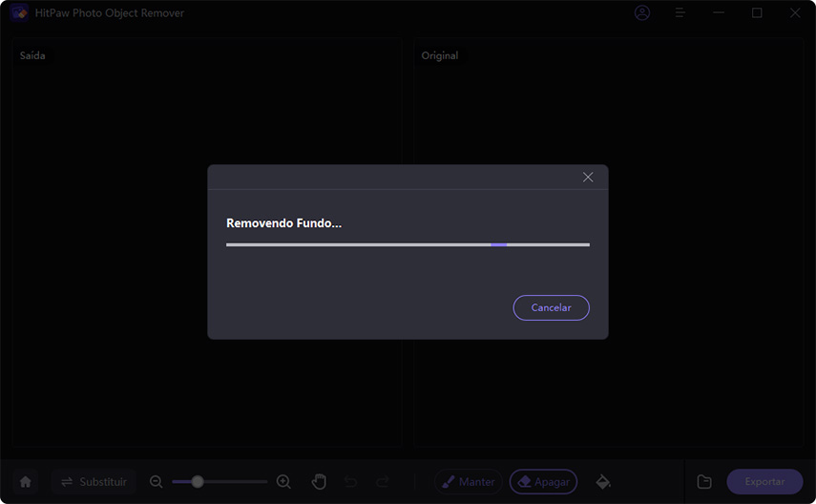
Task: Open the hamburger menu in the title bar
Action: coord(680,13)
